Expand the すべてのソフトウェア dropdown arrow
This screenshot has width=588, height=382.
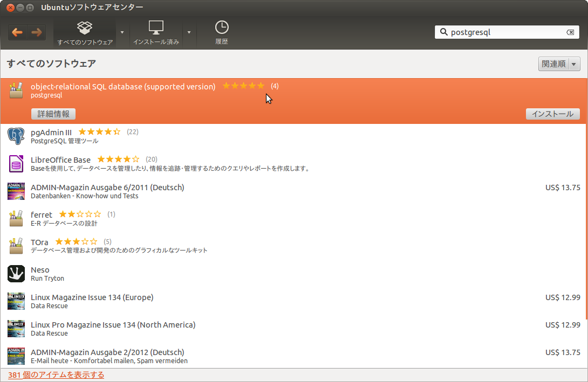(x=122, y=32)
